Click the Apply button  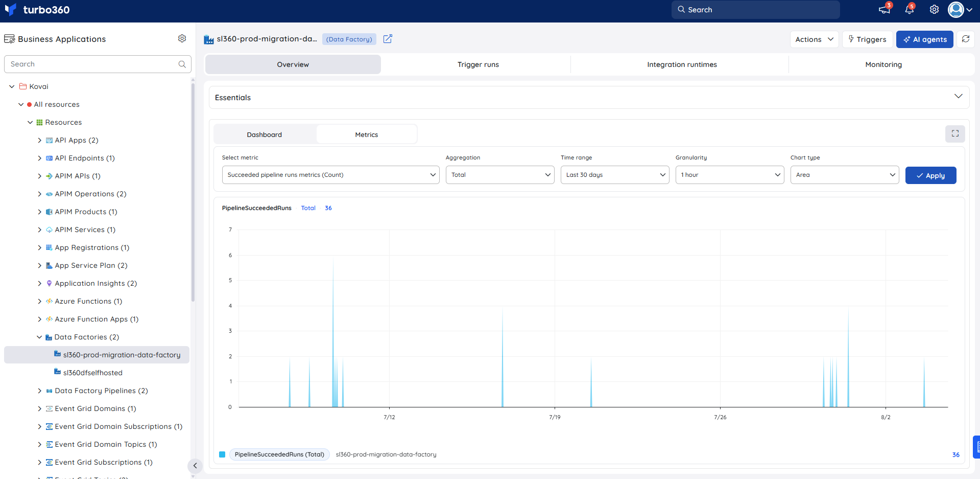pyautogui.click(x=930, y=175)
